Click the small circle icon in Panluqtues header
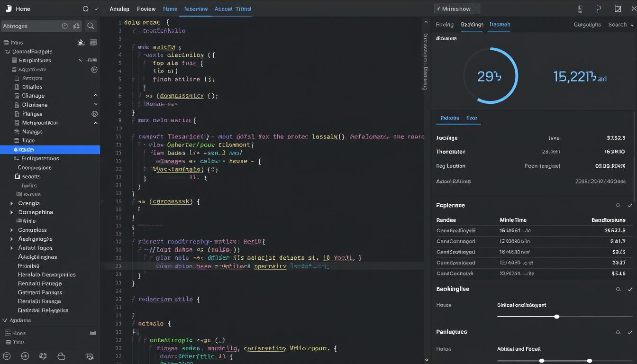 [618, 332]
